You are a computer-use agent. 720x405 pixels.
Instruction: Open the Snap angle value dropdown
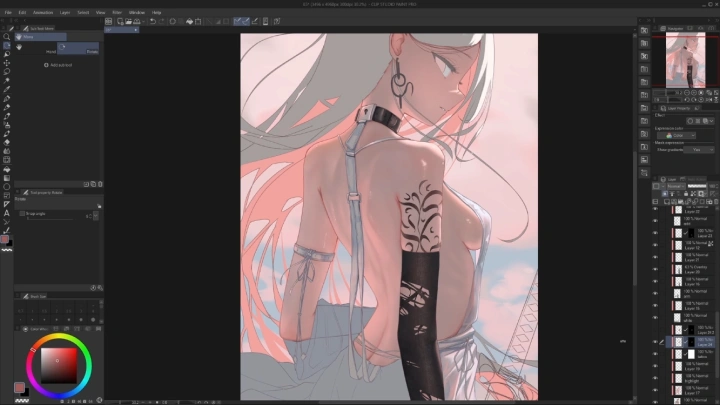[x=96, y=215]
